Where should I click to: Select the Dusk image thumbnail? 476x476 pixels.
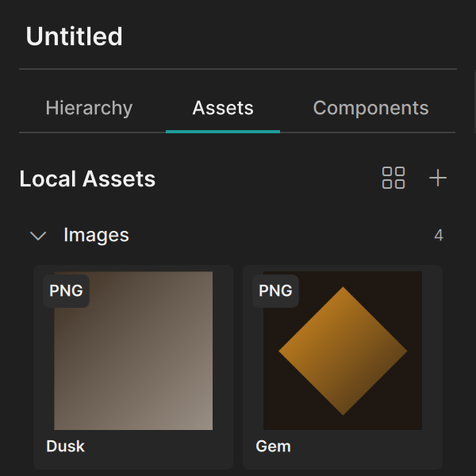(x=133, y=351)
